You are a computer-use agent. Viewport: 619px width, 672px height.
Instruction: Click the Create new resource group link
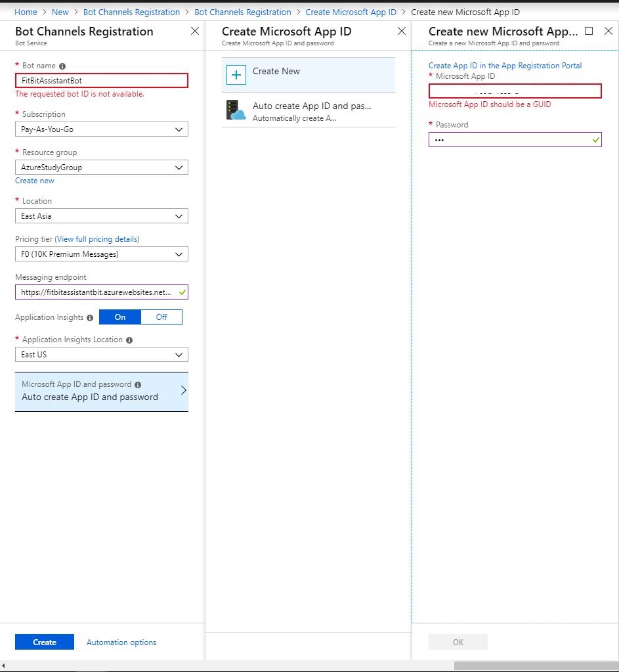tap(35, 181)
